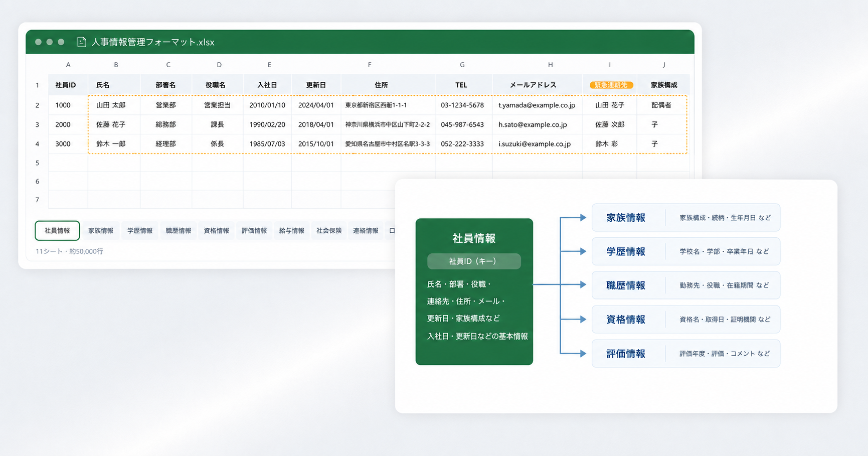
Task: Switch to the 評価情報 sheet tab
Action: click(254, 231)
